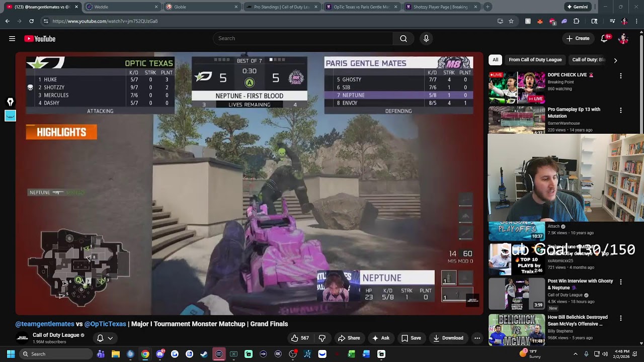This screenshot has width=644, height=362.
Task: Open Windows Start menu
Action: click(11, 354)
